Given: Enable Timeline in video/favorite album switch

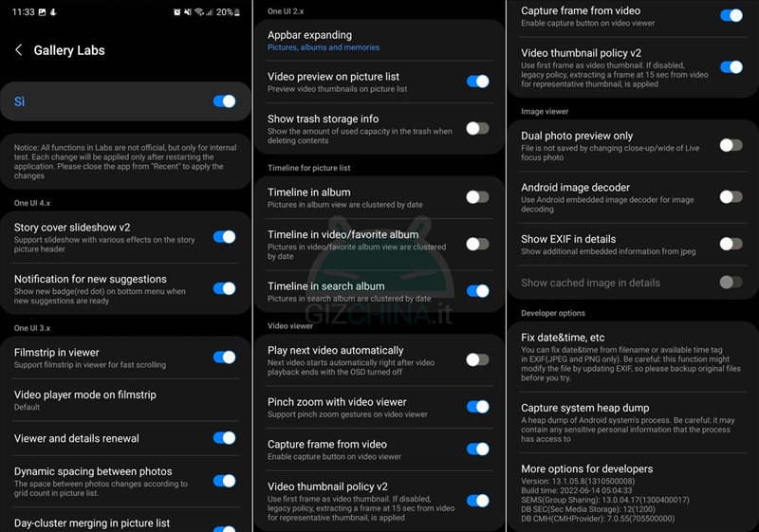Looking at the screenshot, I should click(478, 244).
